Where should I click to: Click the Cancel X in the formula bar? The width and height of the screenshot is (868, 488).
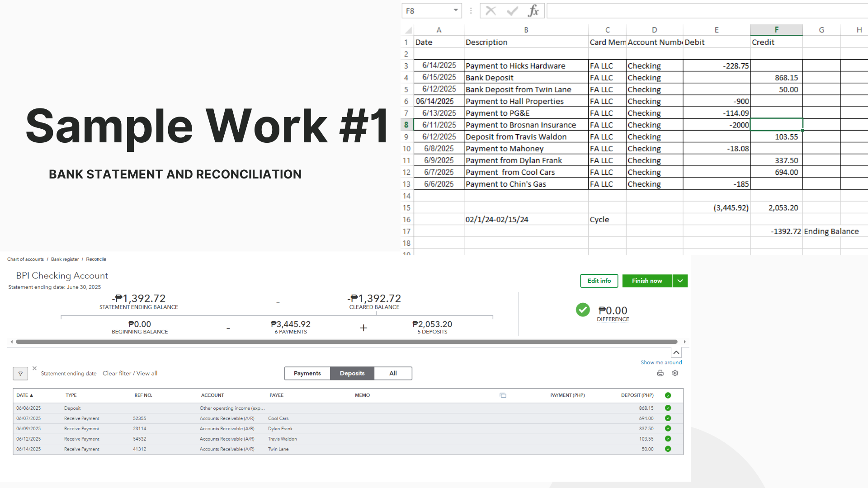coord(491,11)
